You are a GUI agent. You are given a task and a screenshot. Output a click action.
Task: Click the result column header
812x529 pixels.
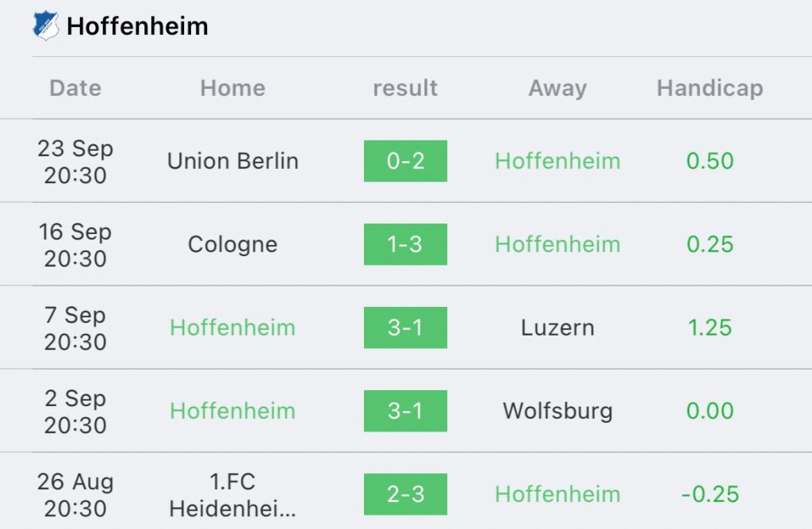(405, 88)
